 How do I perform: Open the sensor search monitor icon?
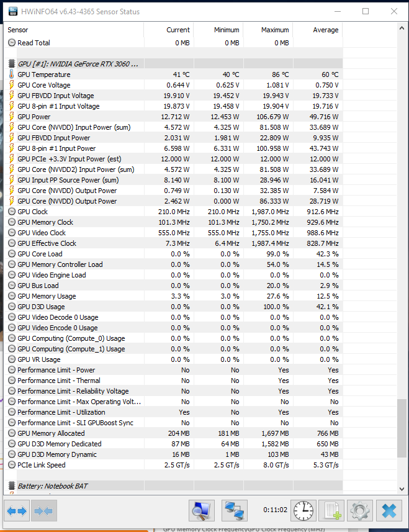(x=202, y=510)
